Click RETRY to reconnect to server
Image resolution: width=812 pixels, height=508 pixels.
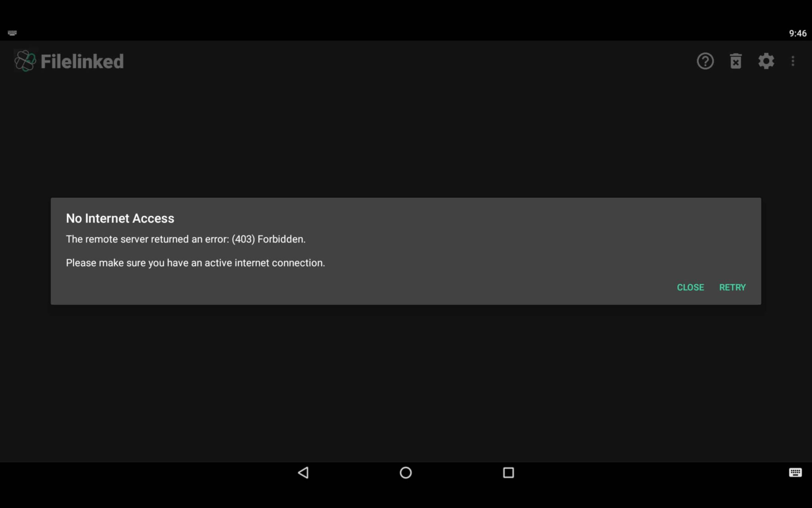tap(732, 287)
